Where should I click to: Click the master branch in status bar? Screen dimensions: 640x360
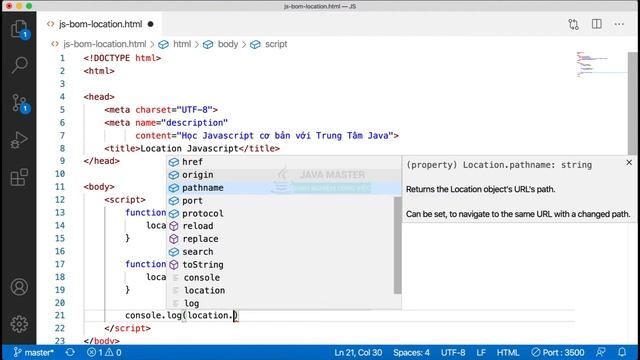tap(33, 352)
